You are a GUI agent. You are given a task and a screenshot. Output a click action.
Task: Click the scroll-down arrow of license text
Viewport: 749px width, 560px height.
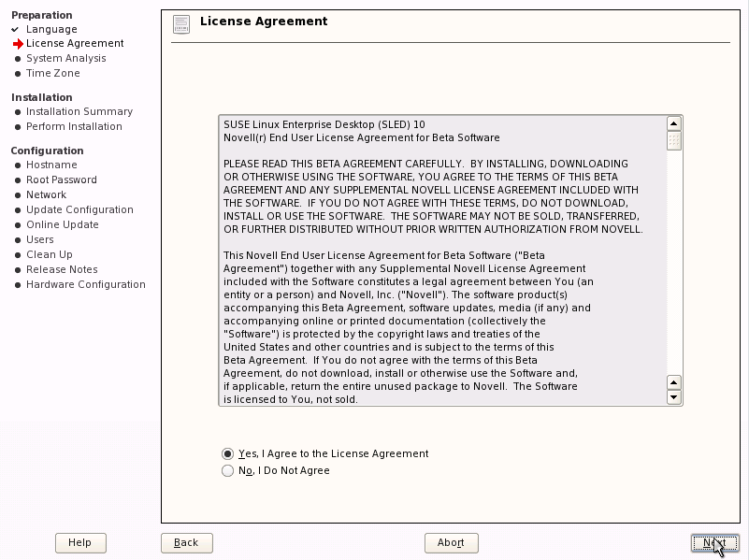point(674,397)
